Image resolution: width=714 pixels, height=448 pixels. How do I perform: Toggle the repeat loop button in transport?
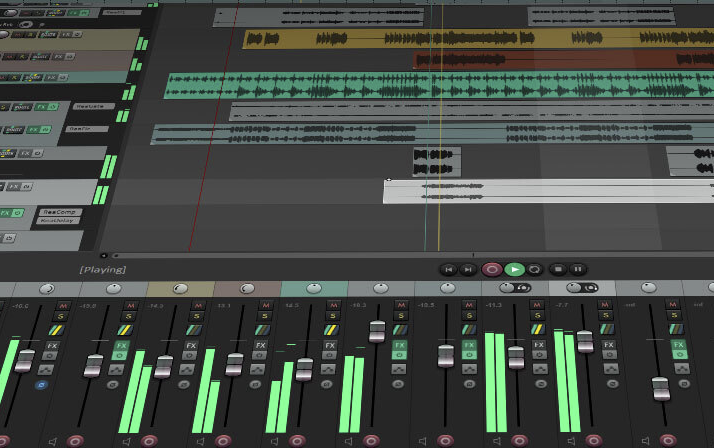pos(535,269)
